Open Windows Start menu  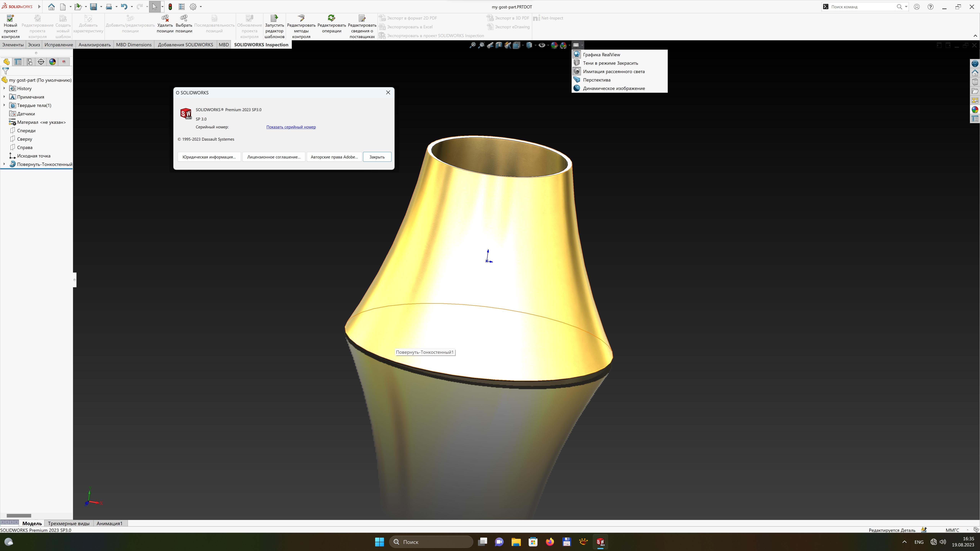pyautogui.click(x=379, y=542)
